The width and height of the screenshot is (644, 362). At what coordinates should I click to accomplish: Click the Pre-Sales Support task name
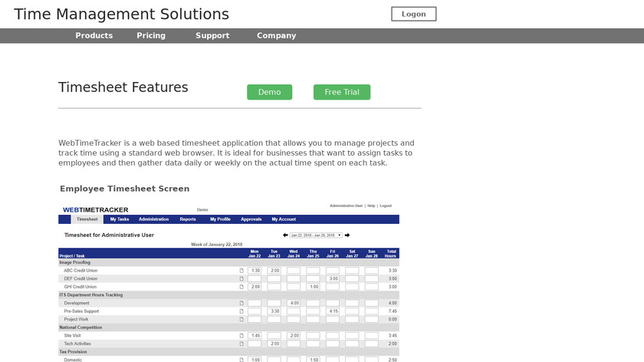pyautogui.click(x=81, y=311)
